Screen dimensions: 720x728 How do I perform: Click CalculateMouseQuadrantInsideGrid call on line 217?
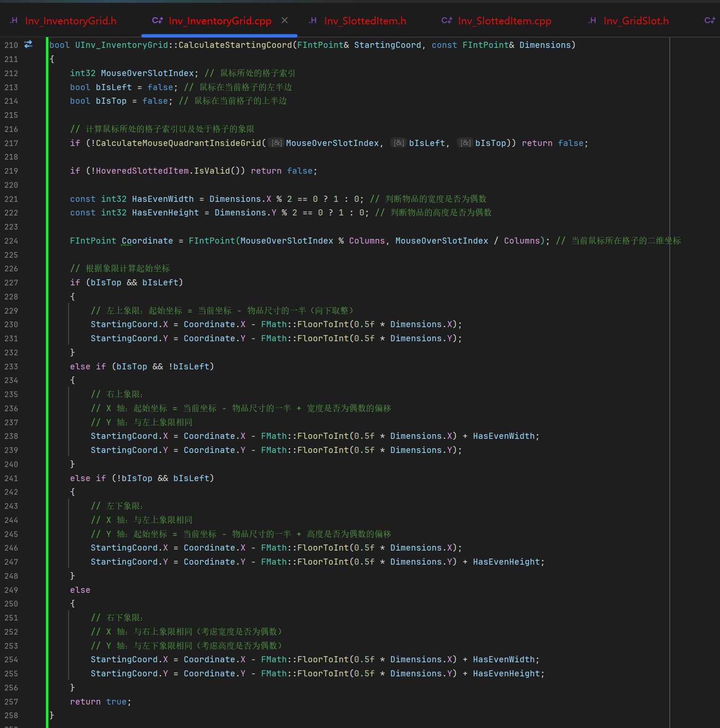pos(178,143)
